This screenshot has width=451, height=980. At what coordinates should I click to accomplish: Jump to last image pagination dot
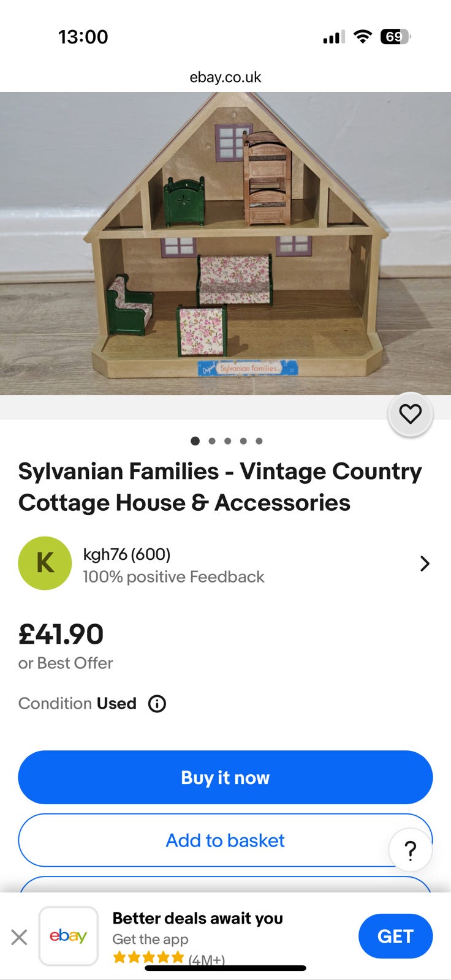pos(259,441)
